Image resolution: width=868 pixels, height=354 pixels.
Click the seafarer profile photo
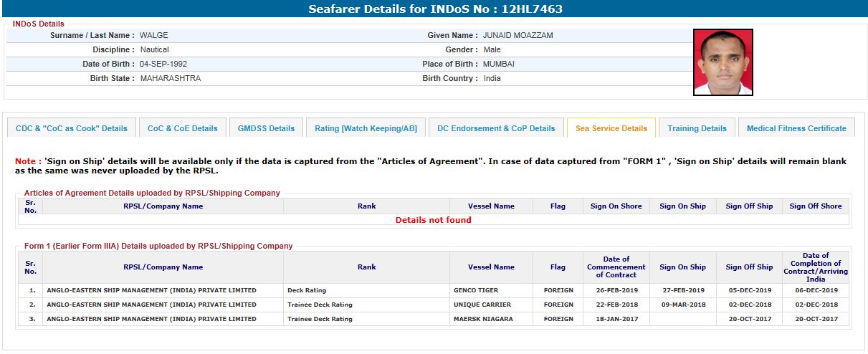(x=722, y=62)
